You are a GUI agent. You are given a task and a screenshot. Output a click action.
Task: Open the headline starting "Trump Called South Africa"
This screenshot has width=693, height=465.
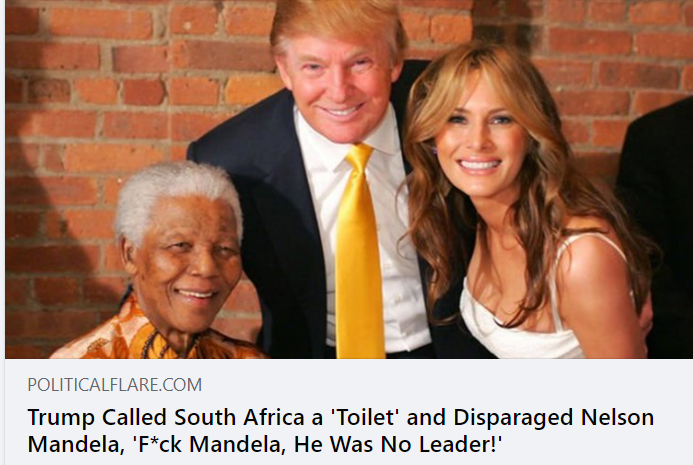pyautogui.click(x=341, y=431)
